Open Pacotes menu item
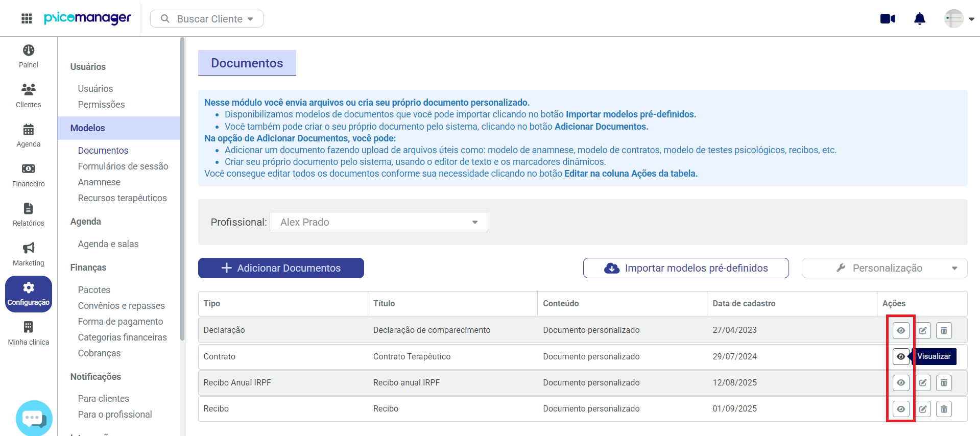Viewport: 980px width, 436px height. click(x=94, y=290)
